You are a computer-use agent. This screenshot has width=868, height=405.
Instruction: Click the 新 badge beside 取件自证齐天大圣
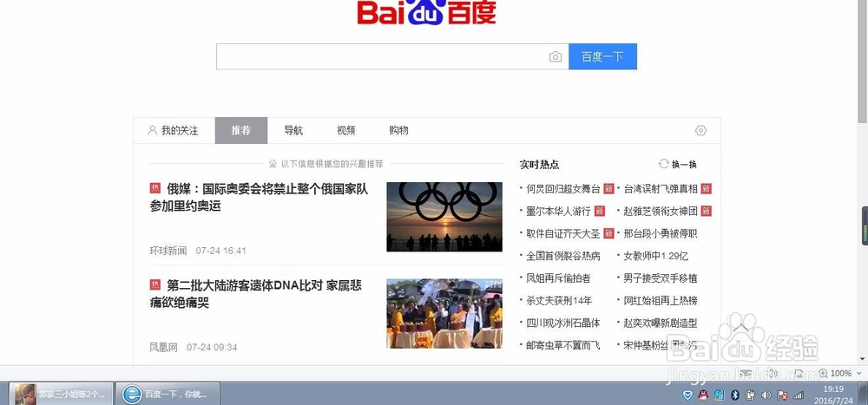tap(609, 233)
